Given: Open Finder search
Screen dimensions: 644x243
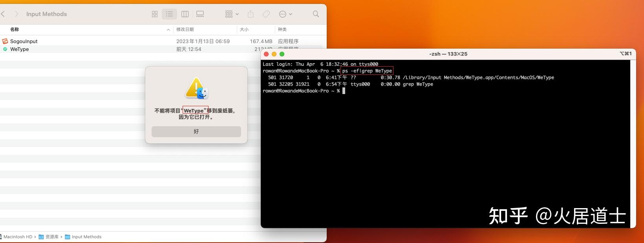Looking at the screenshot, I should click(x=316, y=14).
